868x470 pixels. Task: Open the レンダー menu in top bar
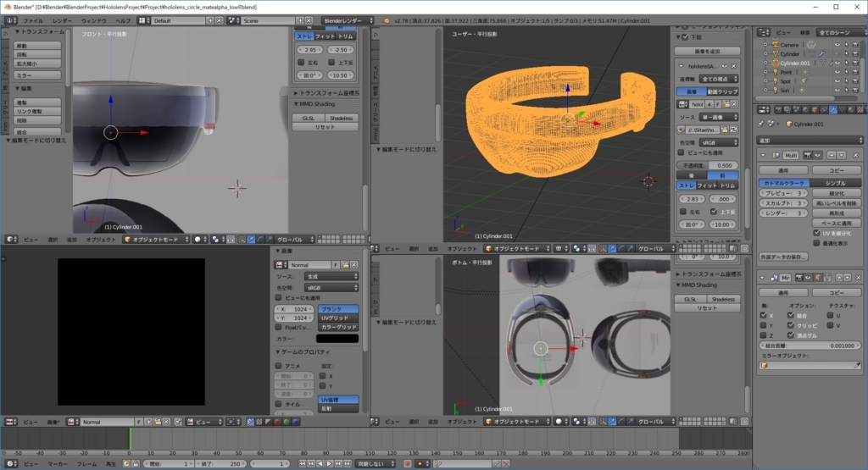pos(62,20)
